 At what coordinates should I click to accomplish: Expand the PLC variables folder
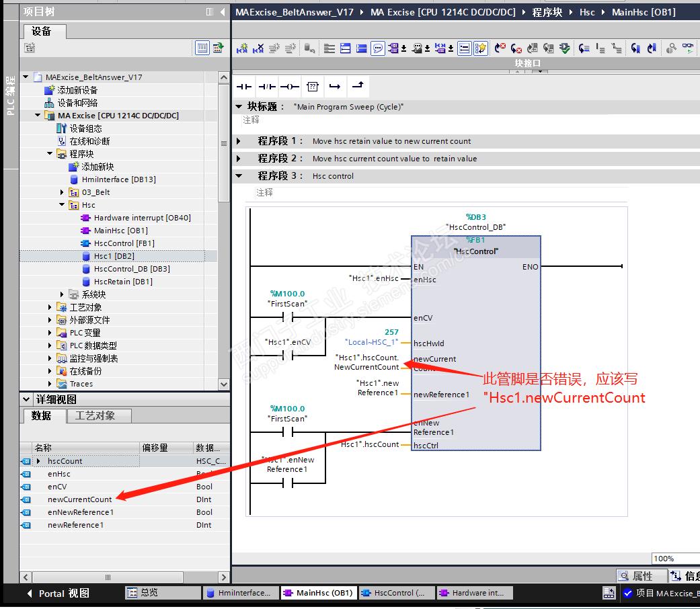tap(50, 333)
